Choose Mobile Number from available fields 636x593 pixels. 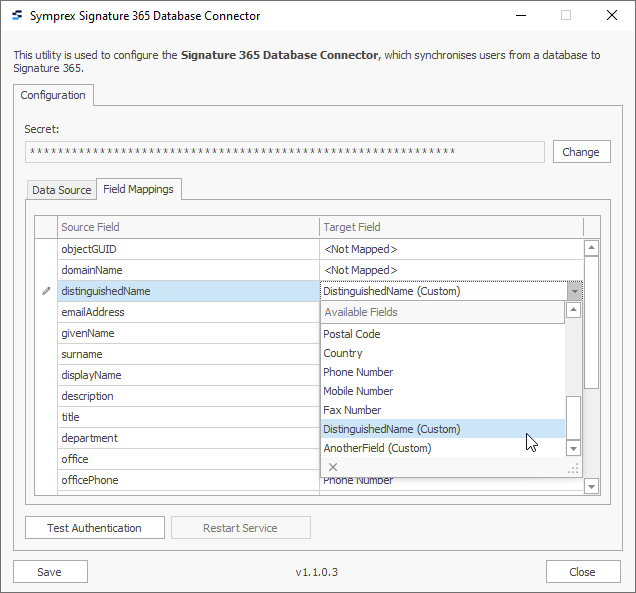(x=443, y=391)
